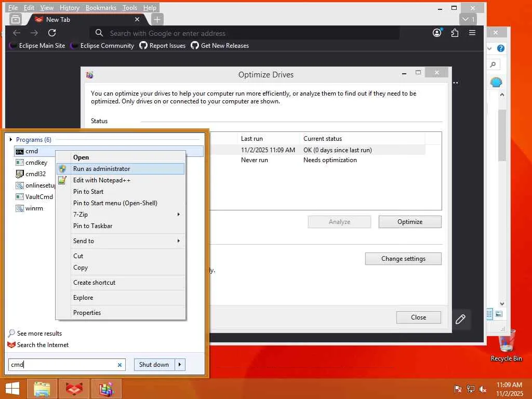Close the New Tab browser tab
This screenshot has width=532, height=399.
pos(137,19)
